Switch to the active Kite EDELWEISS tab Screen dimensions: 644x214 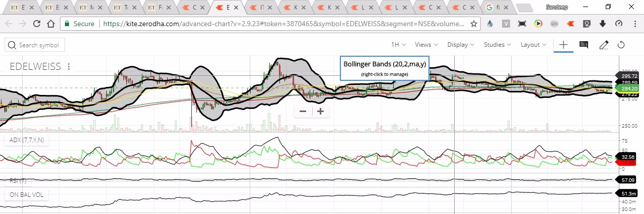pos(227,8)
